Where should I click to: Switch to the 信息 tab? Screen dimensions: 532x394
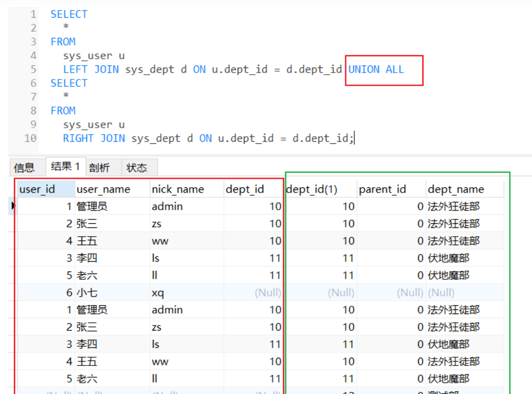pos(27,168)
